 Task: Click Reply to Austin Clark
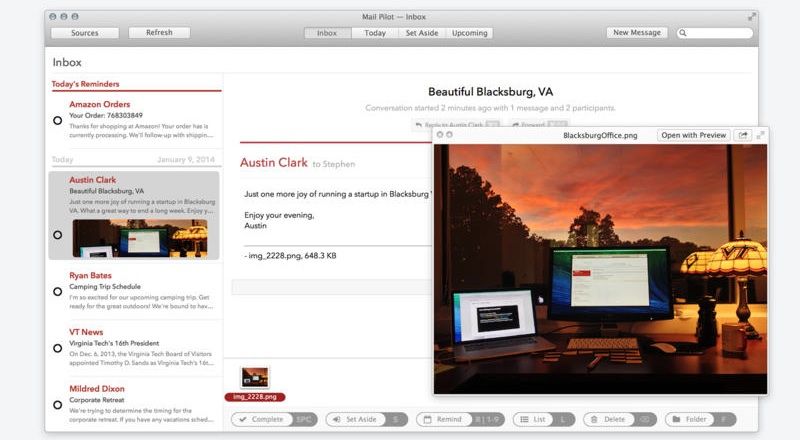pyautogui.click(x=456, y=124)
